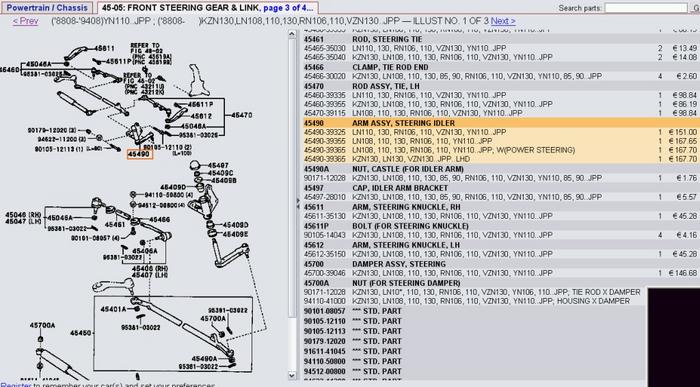The image size is (700, 387).
Task: Open the 45700 Damper Assy, Steering heading
Action: pyautogui.click(x=399, y=264)
